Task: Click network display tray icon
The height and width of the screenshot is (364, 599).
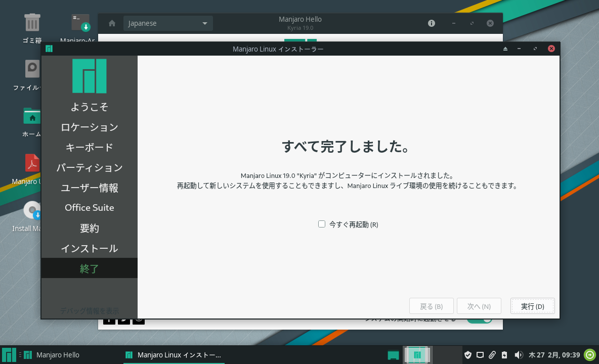Action: coord(480,355)
